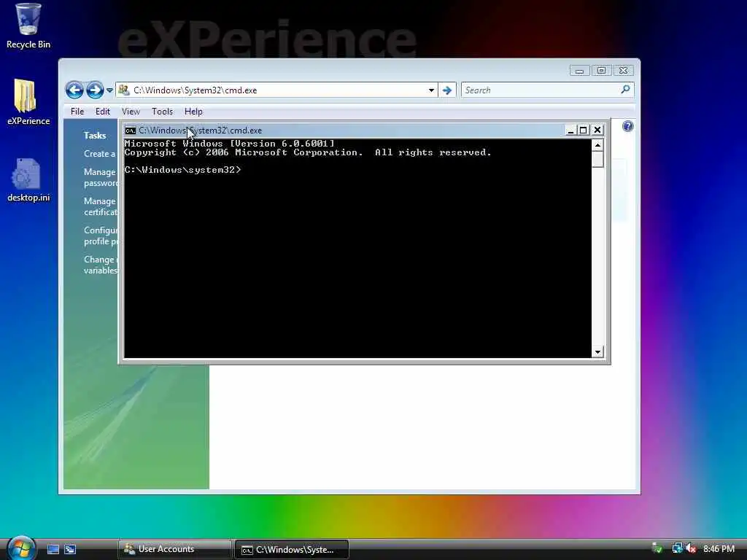Switch to C:\Windows\Syste... taskbar button

pyautogui.click(x=292, y=550)
